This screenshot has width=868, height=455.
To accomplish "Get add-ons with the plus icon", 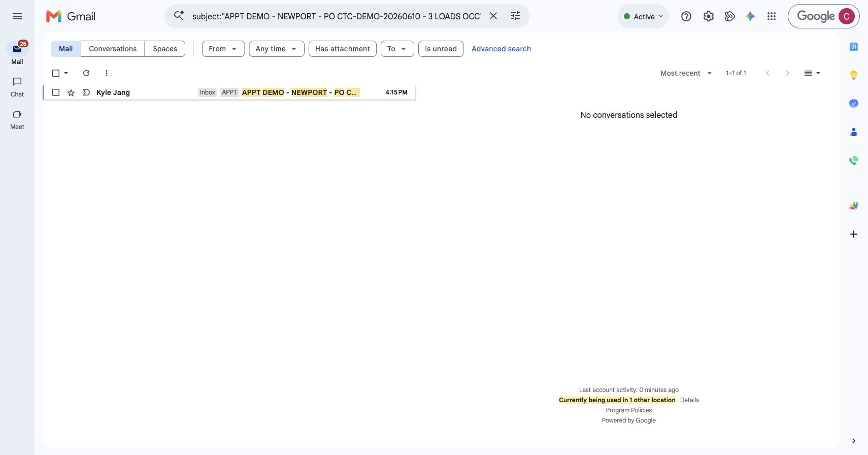I will [854, 234].
